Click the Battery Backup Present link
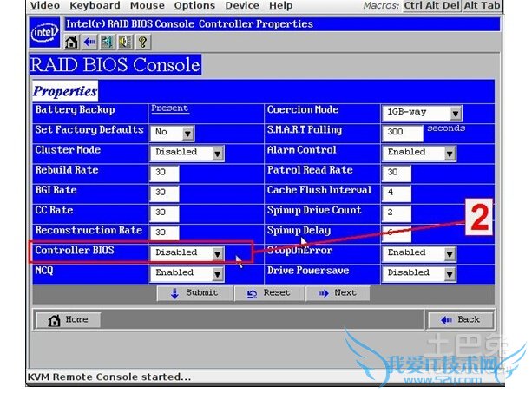532x393 pixels. click(x=169, y=108)
